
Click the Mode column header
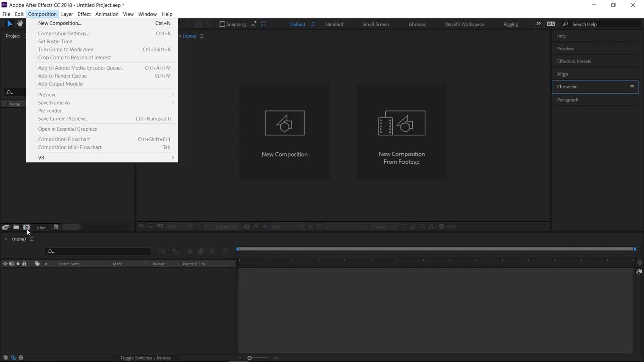(x=118, y=264)
